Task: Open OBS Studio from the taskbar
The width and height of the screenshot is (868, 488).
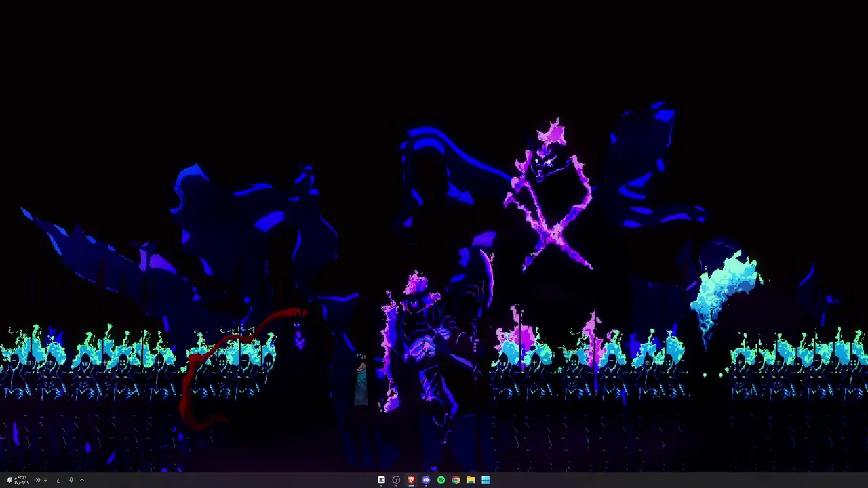Action: (396, 480)
